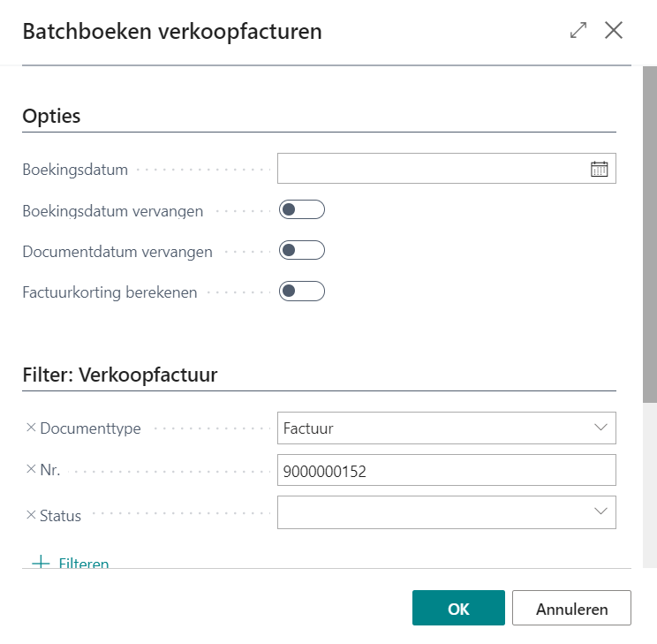
Task: Click into the Boekingsdatum field
Action: point(433,169)
